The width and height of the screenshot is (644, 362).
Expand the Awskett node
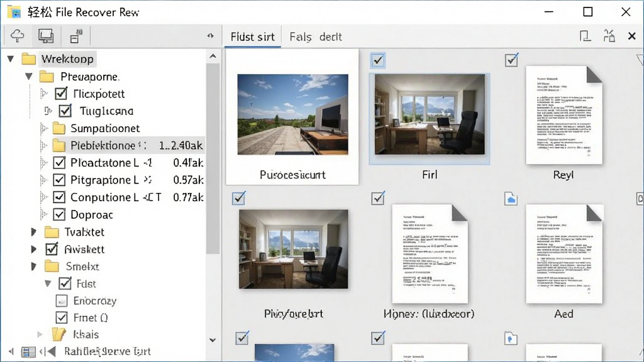34,249
